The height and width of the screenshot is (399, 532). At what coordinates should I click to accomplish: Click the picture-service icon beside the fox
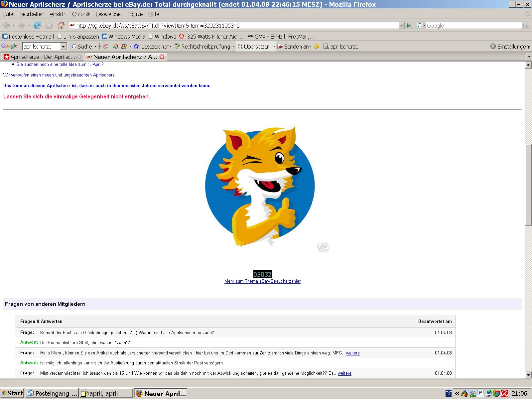[323, 247]
